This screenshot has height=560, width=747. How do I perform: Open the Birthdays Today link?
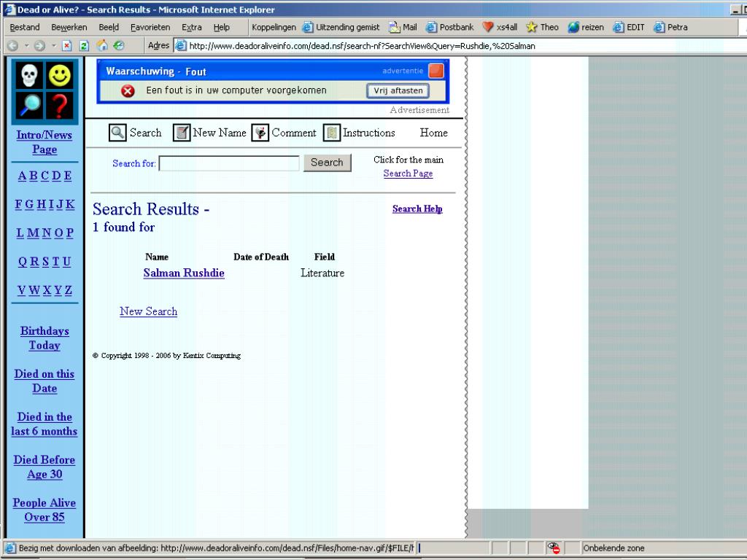click(x=44, y=338)
